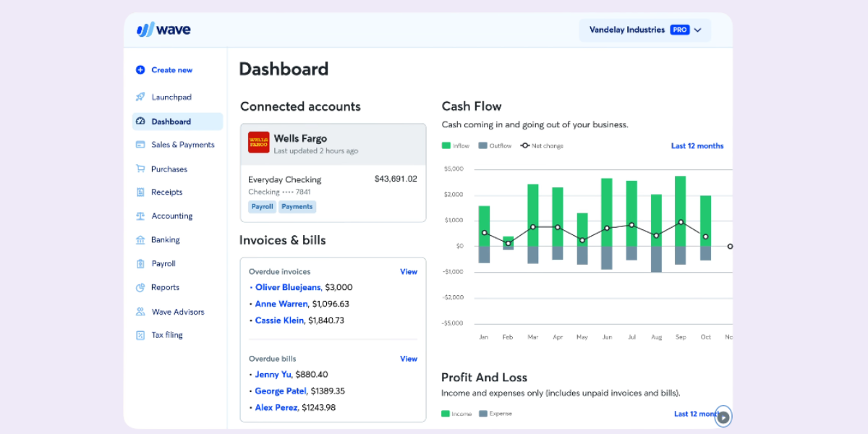Open the Cash Flow Last 12 months selector
This screenshot has width=868, height=434.
(697, 145)
